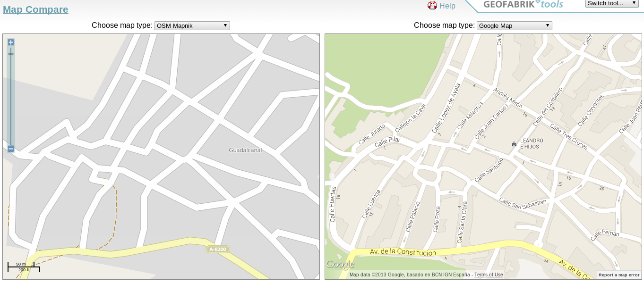Click the Av. de la Constitucion label

(x=403, y=253)
